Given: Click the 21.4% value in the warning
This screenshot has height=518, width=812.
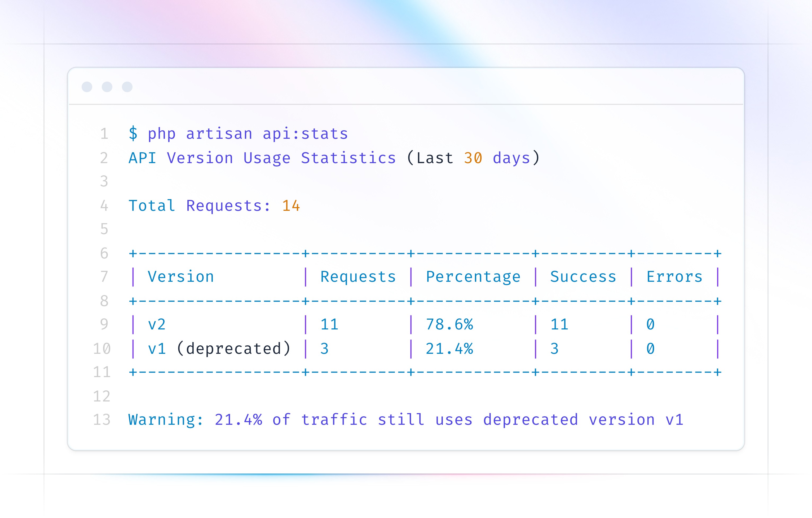Looking at the screenshot, I should point(239,420).
